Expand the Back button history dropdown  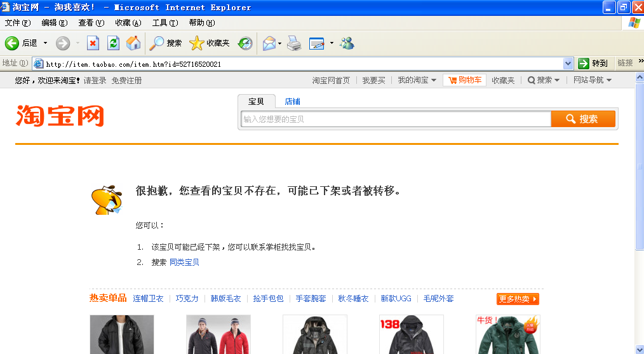click(45, 43)
